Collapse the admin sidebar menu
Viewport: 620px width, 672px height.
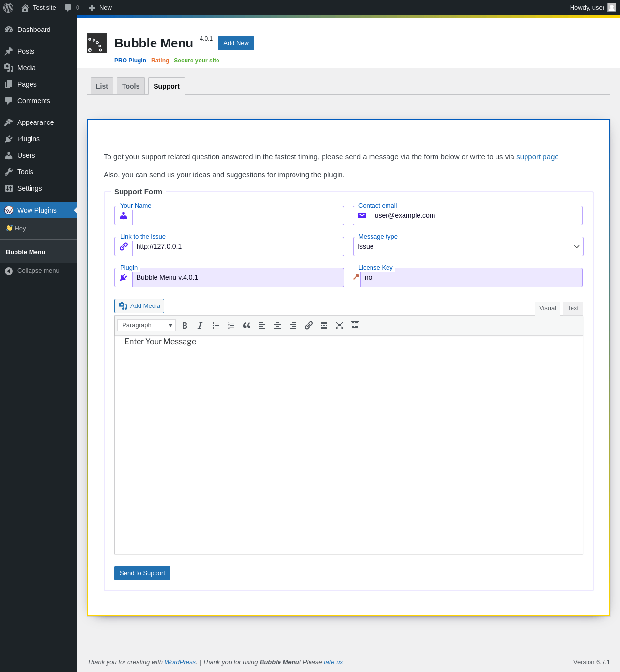tap(39, 271)
